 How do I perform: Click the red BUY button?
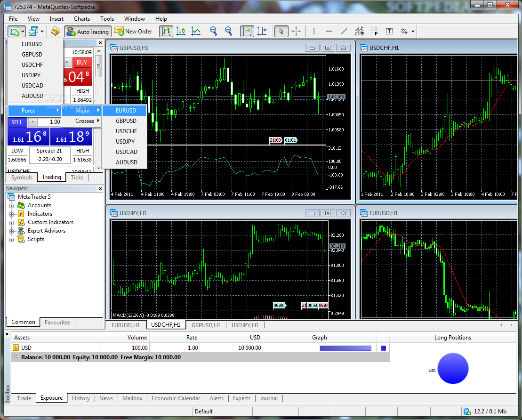pyautogui.click(x=82, y=62)
